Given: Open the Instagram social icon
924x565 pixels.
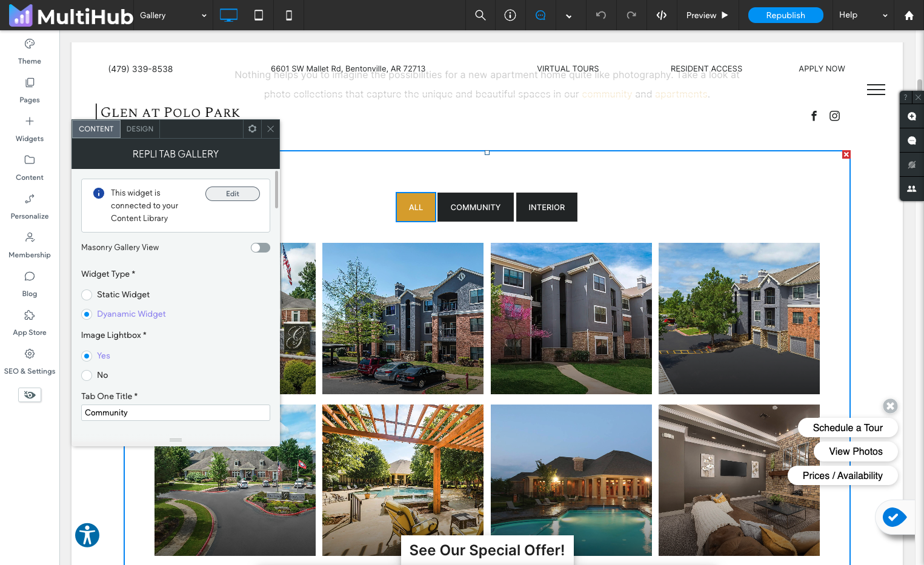Looking at the screenshot, I should tap(835, 116).
